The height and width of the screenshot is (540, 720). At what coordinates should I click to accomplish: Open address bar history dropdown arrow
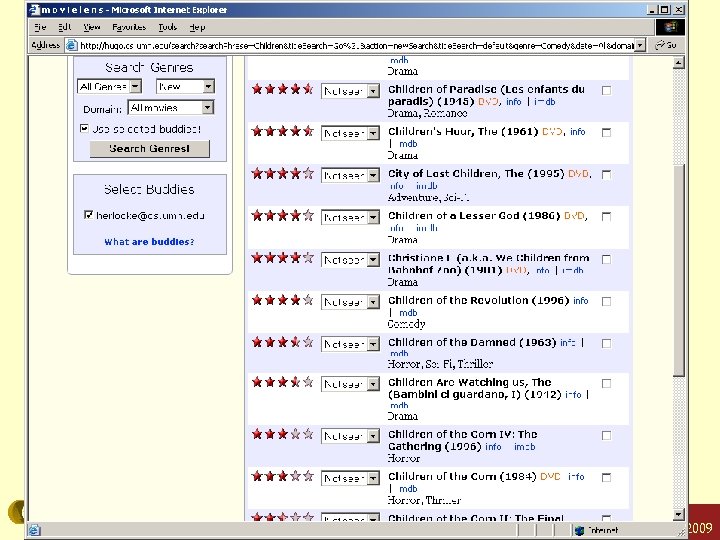click(x=640, y=45)
